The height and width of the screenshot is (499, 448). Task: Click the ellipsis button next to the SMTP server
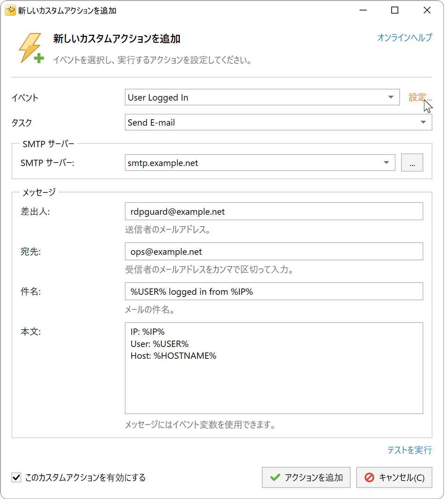[x=412, y=163]
